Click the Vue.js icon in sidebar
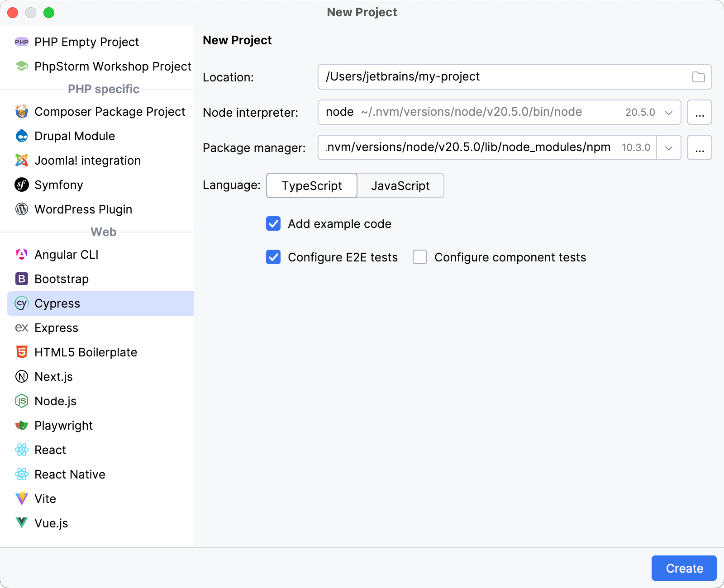This screenshot has width=724, height=588. pyautogui.click(x=21, y=523)
